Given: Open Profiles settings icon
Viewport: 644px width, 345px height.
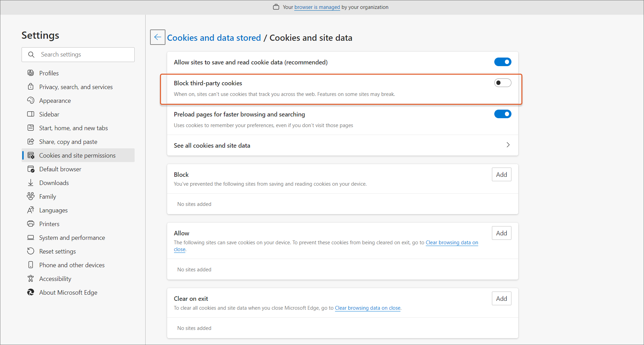Looking at the screenshot, I should (31, 73).
